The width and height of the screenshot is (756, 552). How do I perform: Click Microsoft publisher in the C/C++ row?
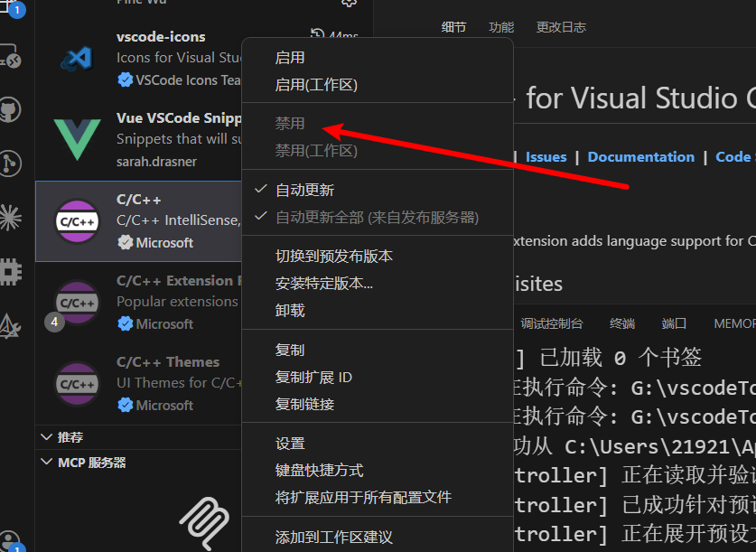click(164, 243)
